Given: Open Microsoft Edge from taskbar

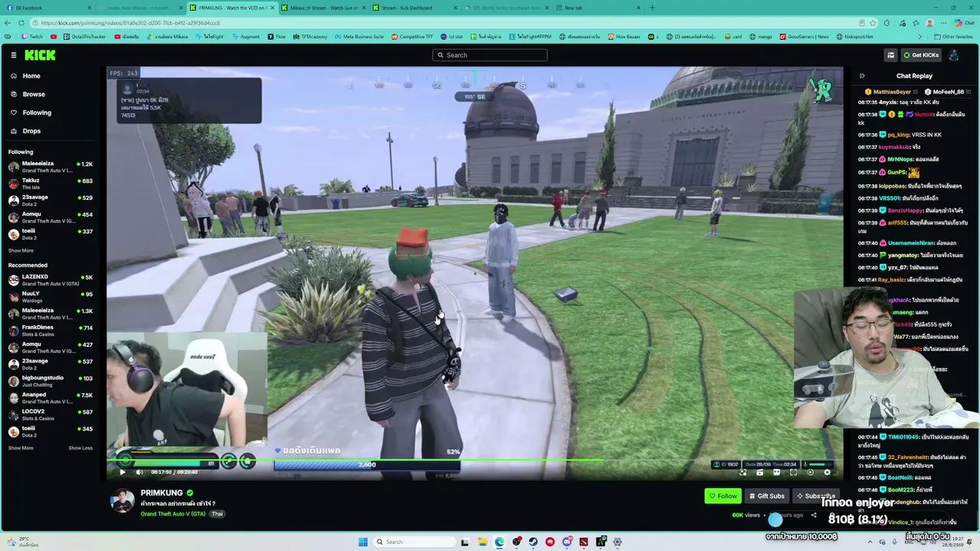Looking at the screenshot, I should [x=499, y=542].
